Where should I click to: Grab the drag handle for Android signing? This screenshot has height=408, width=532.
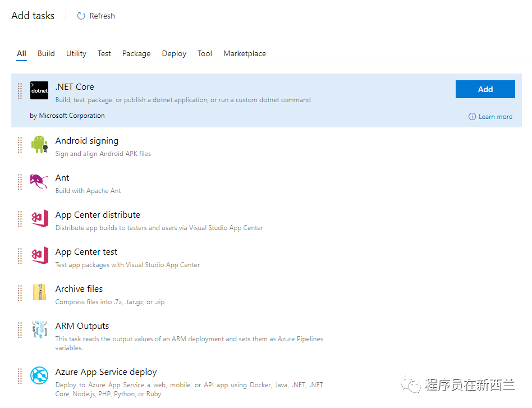tap(20, 145)
